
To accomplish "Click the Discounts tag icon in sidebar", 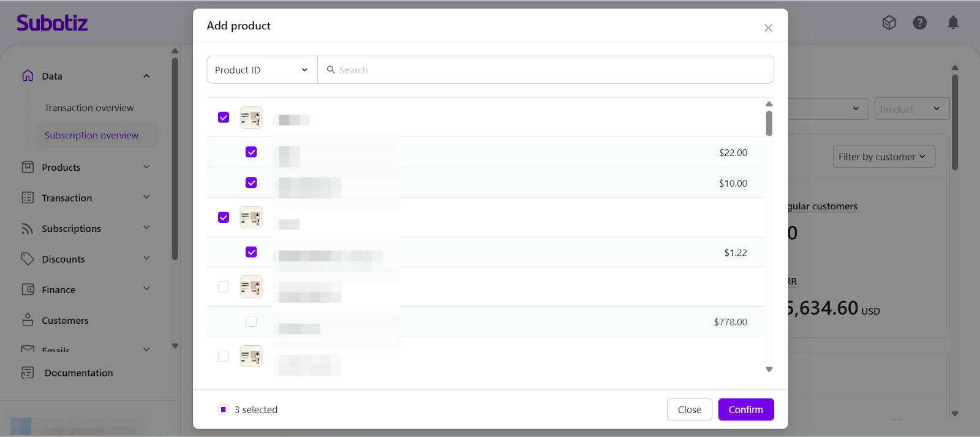I will (x=28, y=259).
